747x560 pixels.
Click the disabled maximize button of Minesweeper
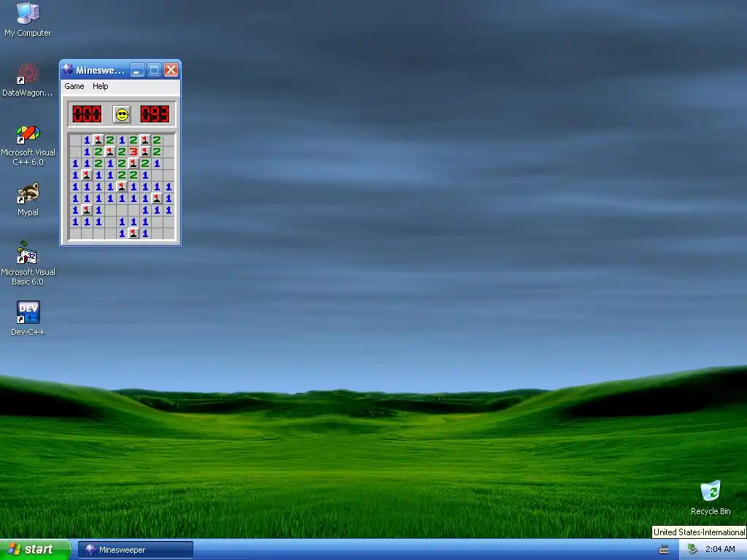(155, 70)
